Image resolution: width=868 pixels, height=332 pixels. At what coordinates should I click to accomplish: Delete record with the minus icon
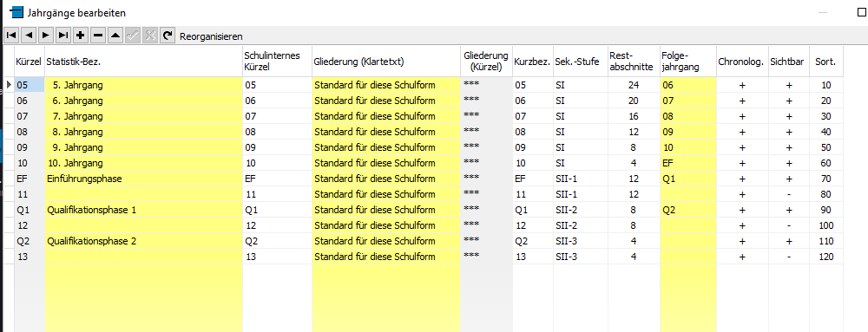[x=98, y=36]
